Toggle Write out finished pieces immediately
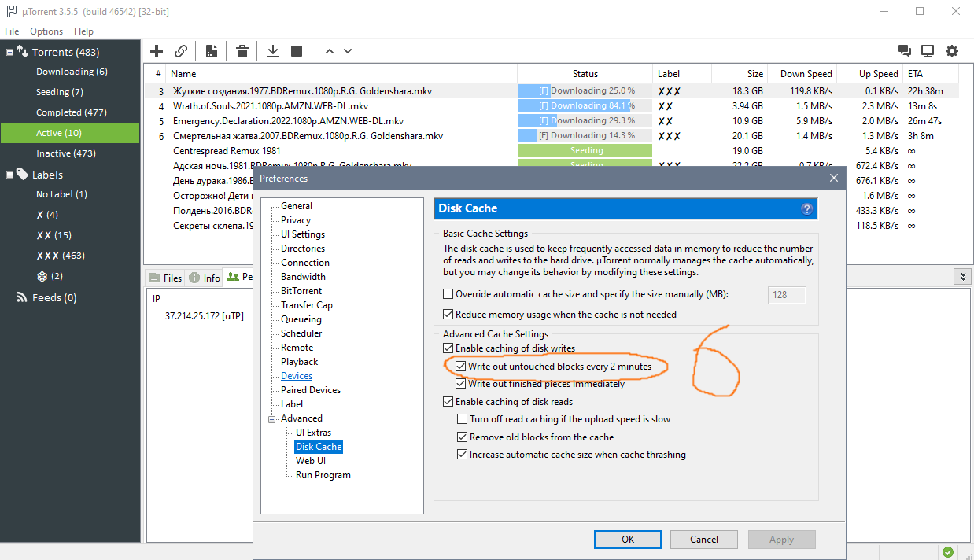 [x=461, y=384]
